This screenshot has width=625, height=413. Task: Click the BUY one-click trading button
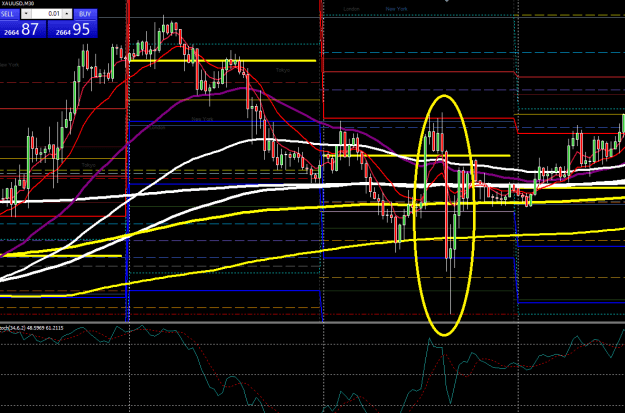[x=85, y=14]
